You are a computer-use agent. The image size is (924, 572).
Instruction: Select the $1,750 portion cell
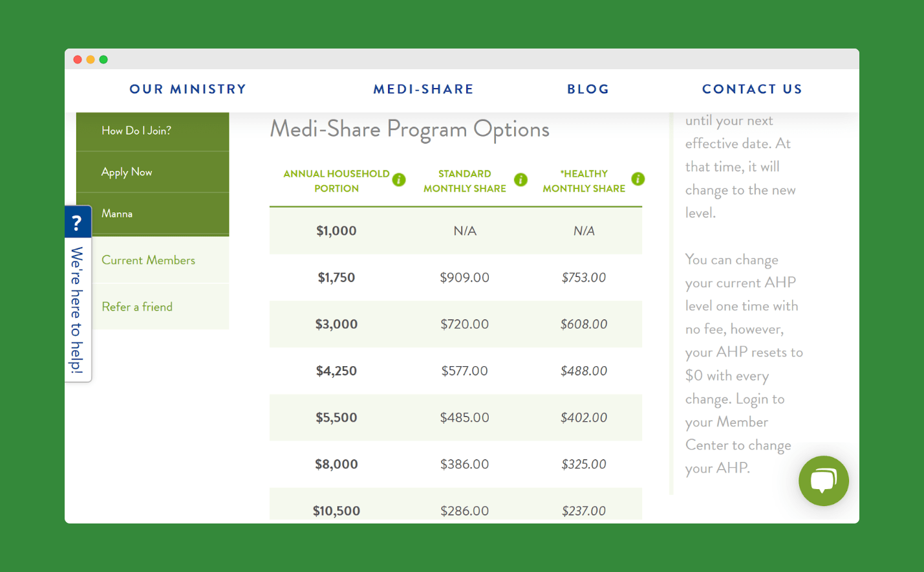pos(336,278)
